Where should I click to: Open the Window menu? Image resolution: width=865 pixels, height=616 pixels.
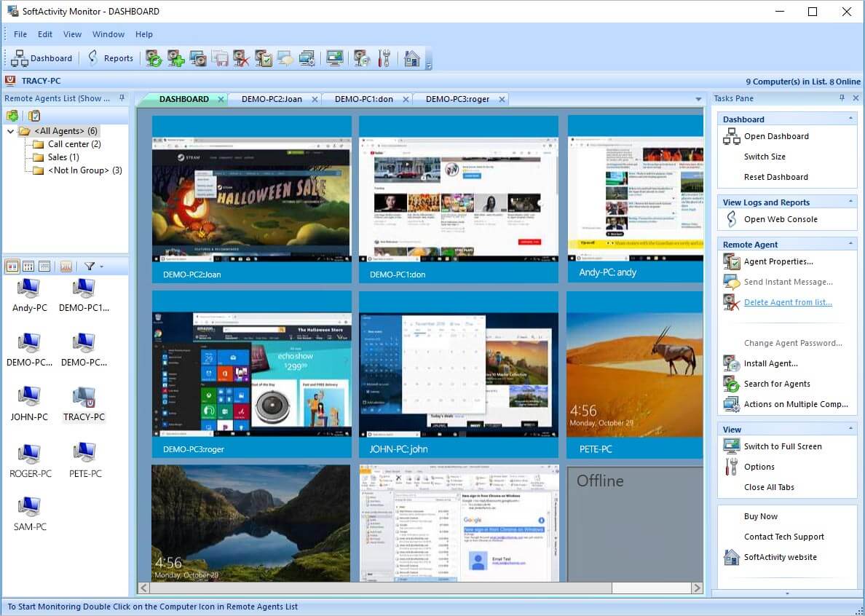pyautogui.click(x=108, y=34)
